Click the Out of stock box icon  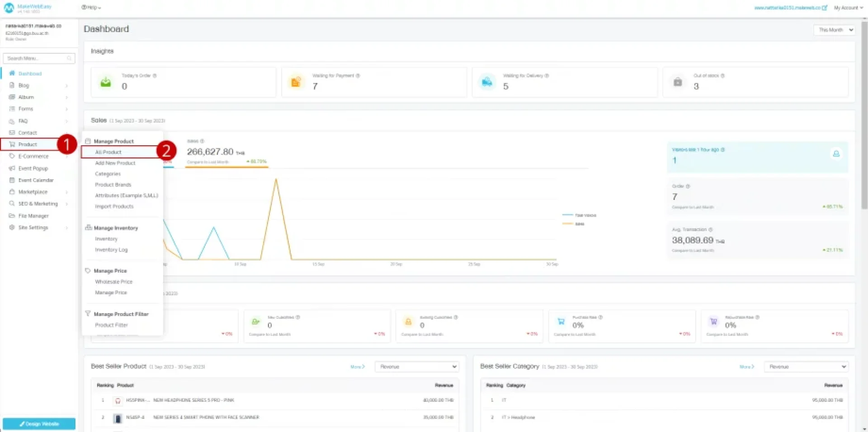pyautogui.click(x=678, y=82)
